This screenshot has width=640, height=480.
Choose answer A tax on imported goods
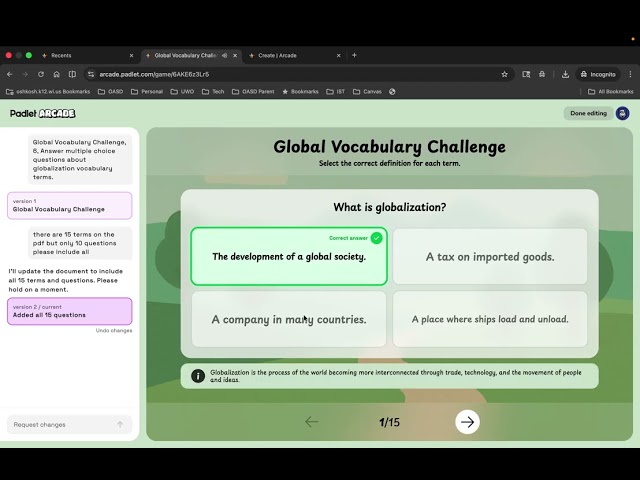point(490,256)
